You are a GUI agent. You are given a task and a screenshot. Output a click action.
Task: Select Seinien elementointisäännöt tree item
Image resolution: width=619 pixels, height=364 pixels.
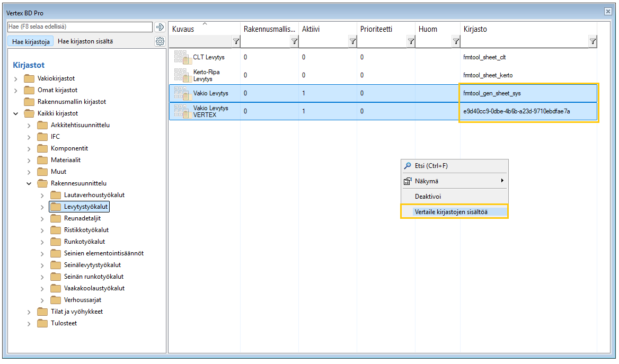tap(104, 253)
